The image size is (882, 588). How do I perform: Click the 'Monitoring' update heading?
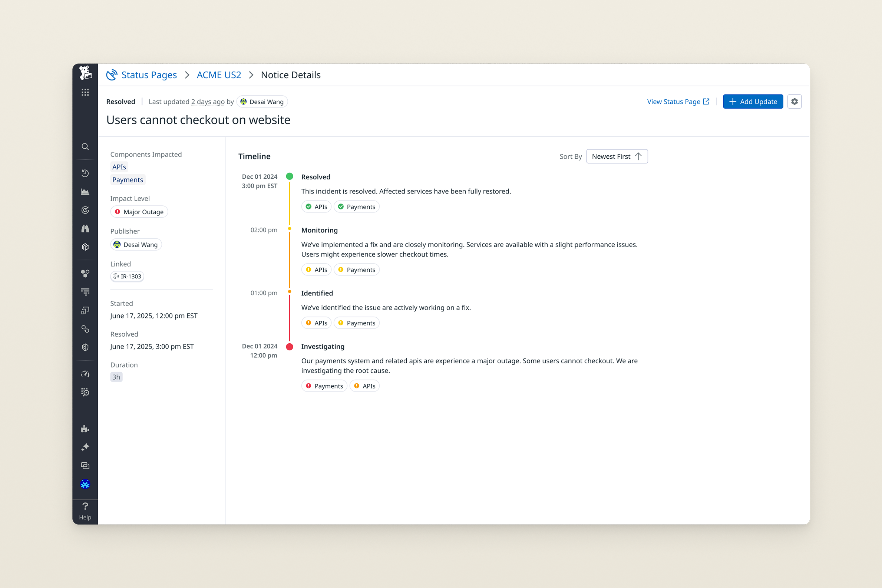(x=320, y=230)
